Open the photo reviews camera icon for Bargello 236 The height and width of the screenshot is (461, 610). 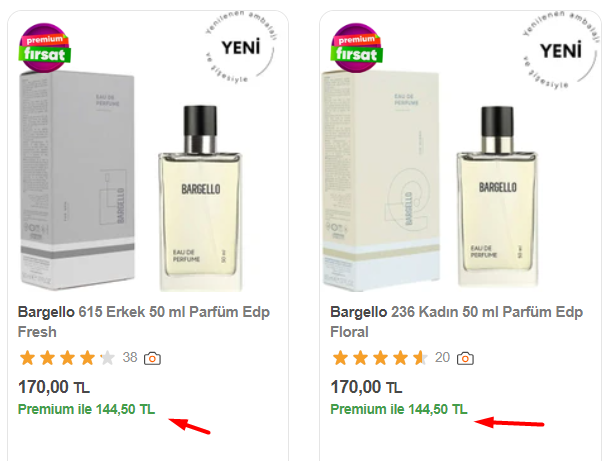click(x=465, y=358)
